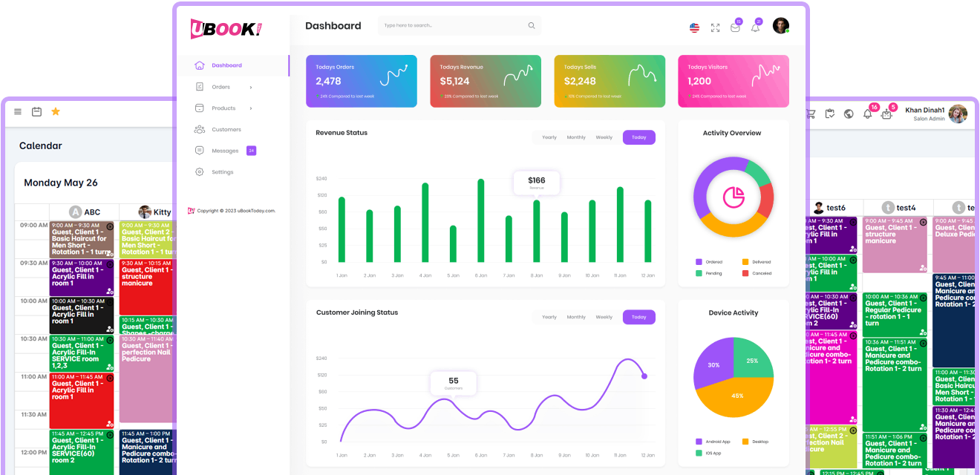This screenshot has width=980, height=475.
Task: Switch Revenue Status to Yearly
Action: (x=549, y=137)
